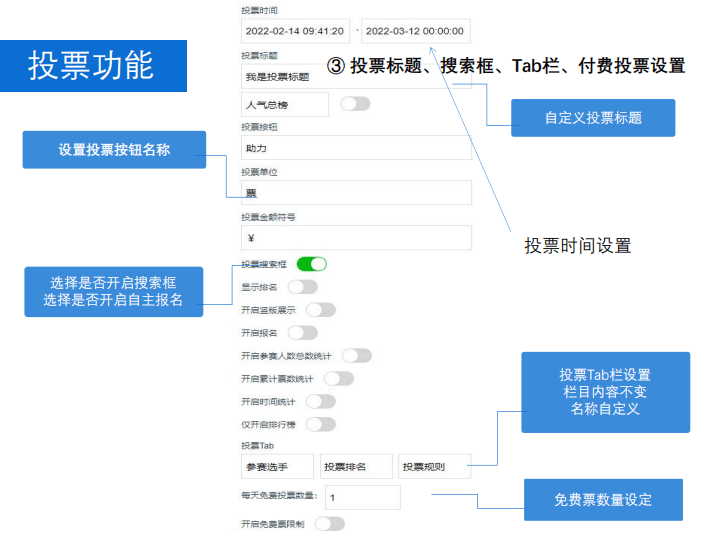Toggle 仅开启排行榜 option
Viewport: 714px width, 534px height.
[x=320, y=424]
